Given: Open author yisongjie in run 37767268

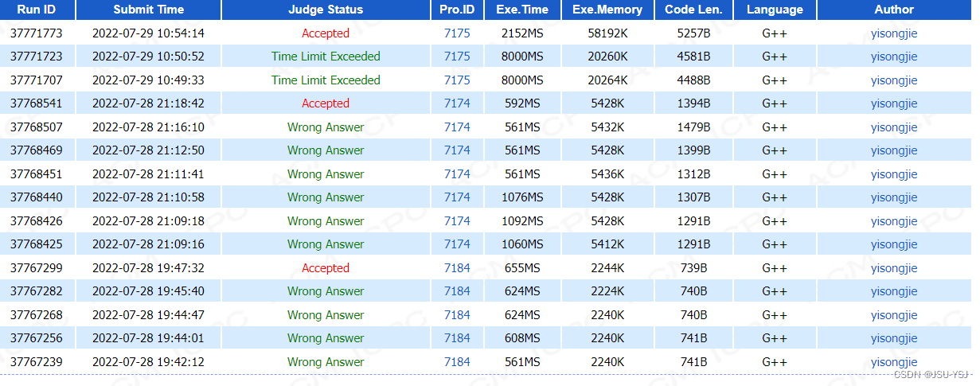Looking at the screenshot, I should click(894, 315).
